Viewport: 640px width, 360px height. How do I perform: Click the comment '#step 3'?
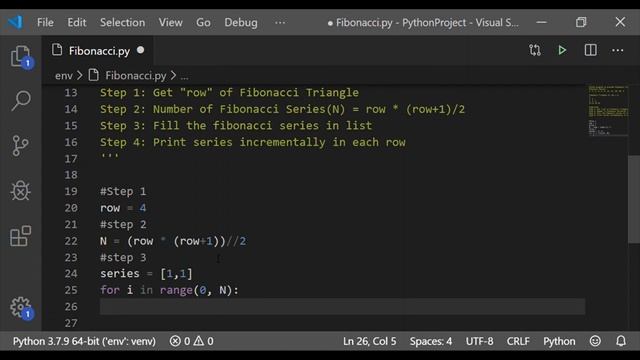123,257
